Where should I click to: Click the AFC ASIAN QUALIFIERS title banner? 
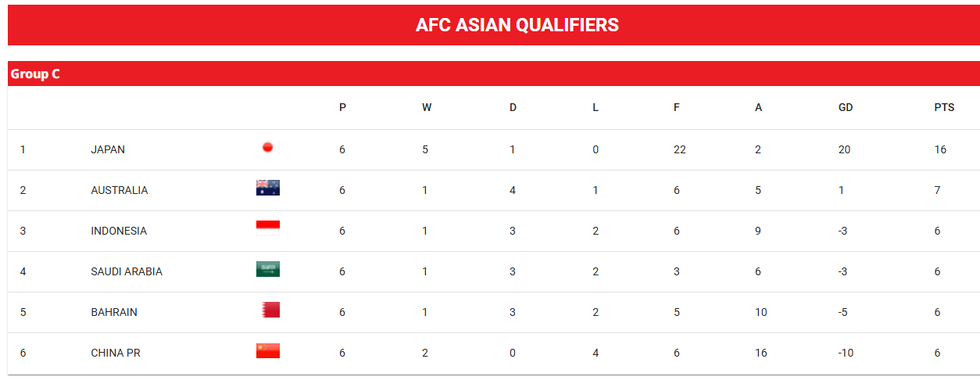pos(493,25)
